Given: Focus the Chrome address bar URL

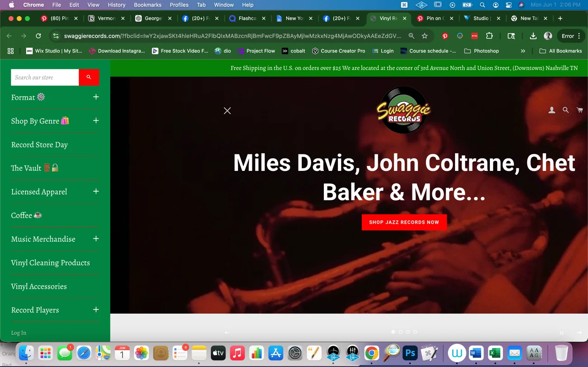Looking at the screenshot, I should pyautogui.click(x=232, y=36).
